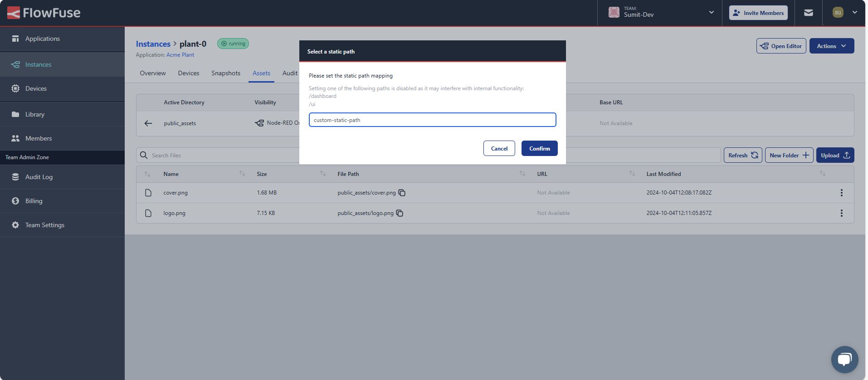The image size is (868, 380).
Task: Select the Assets tab
Action: pyautogui.click(x=261, y=73)
